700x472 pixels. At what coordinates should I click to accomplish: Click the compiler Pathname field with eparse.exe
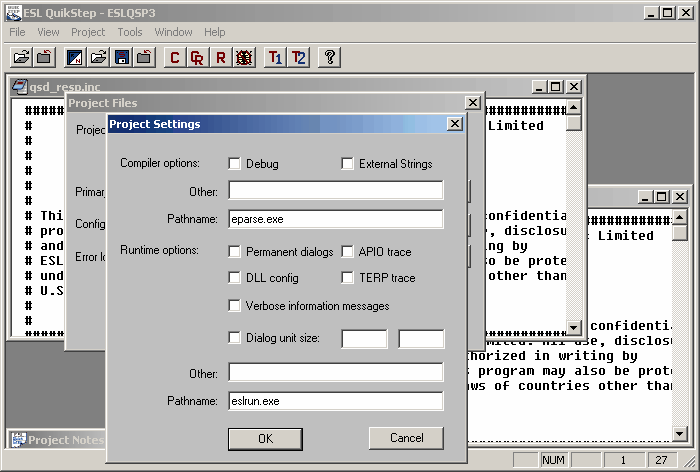click(335, 219)
